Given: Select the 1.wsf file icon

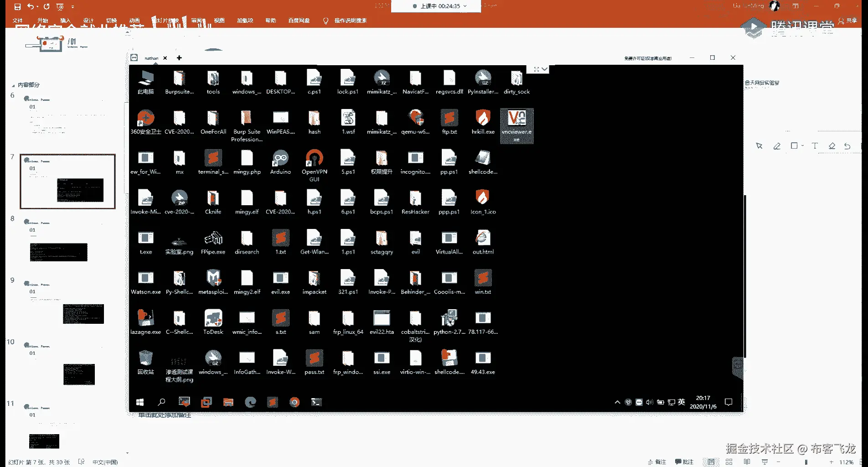Looking at the screenshot, I should click(x=348, y=122).
